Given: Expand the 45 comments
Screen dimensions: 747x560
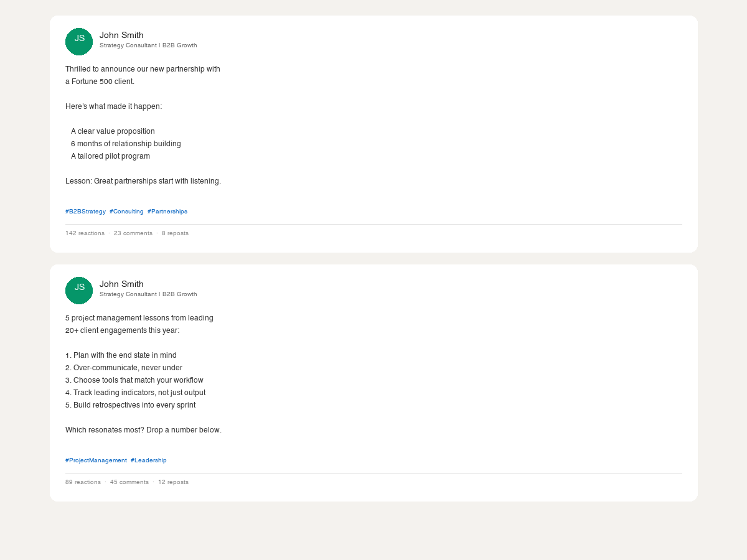Looking at the screenshot, I should 129,482.
